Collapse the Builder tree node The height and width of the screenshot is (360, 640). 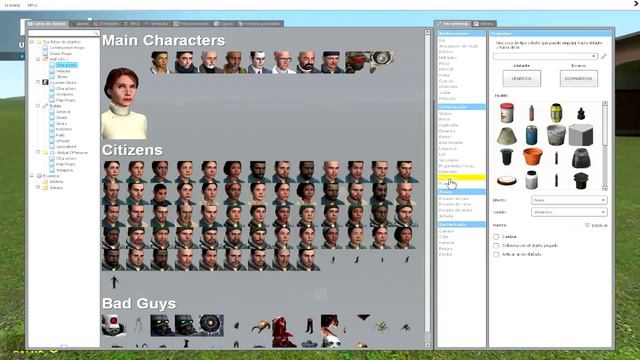point(38,106)
